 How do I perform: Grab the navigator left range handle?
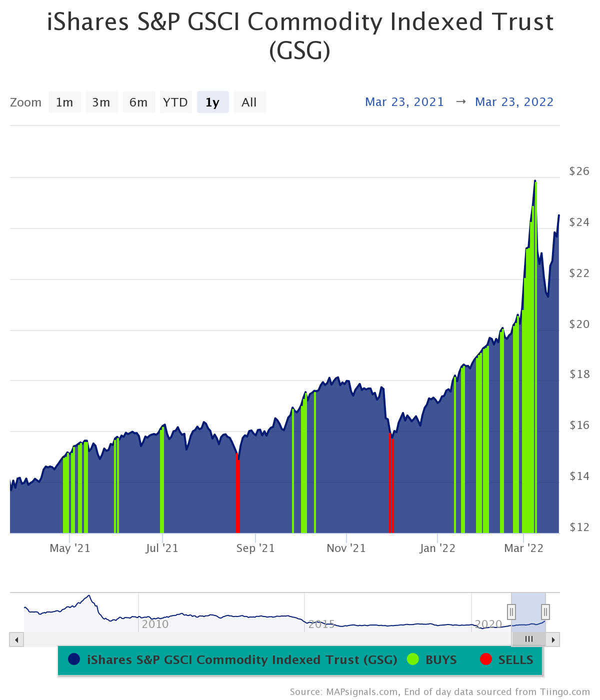point(511,611)
